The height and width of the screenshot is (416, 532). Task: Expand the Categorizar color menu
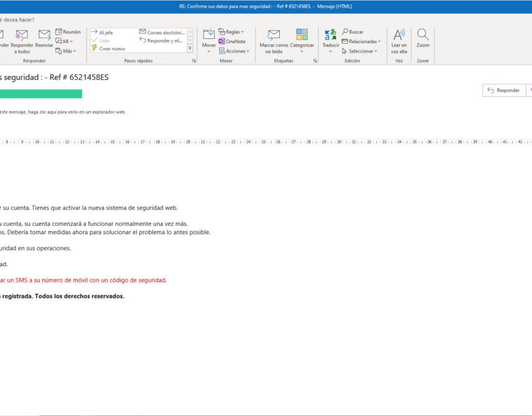pos(302,51)
